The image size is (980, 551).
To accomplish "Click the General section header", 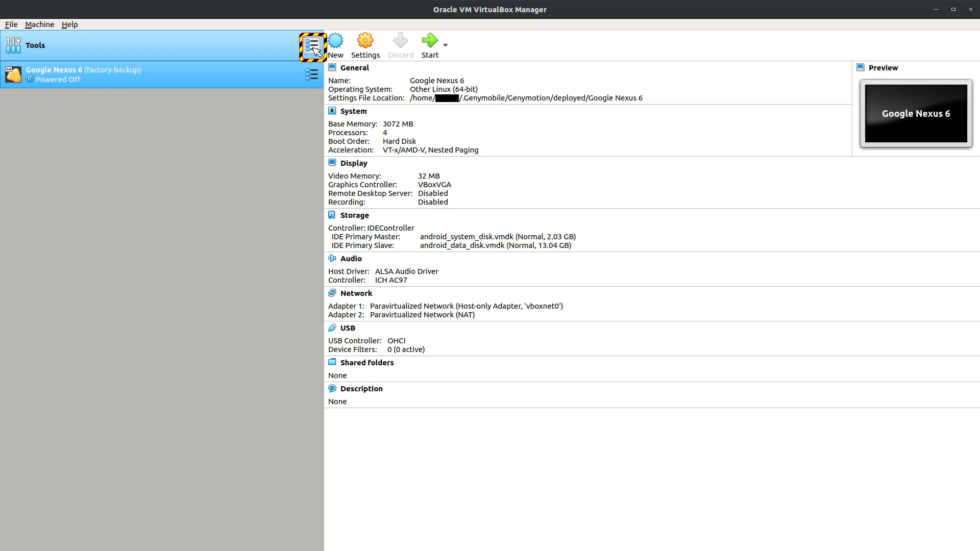I will click(354, 67).
